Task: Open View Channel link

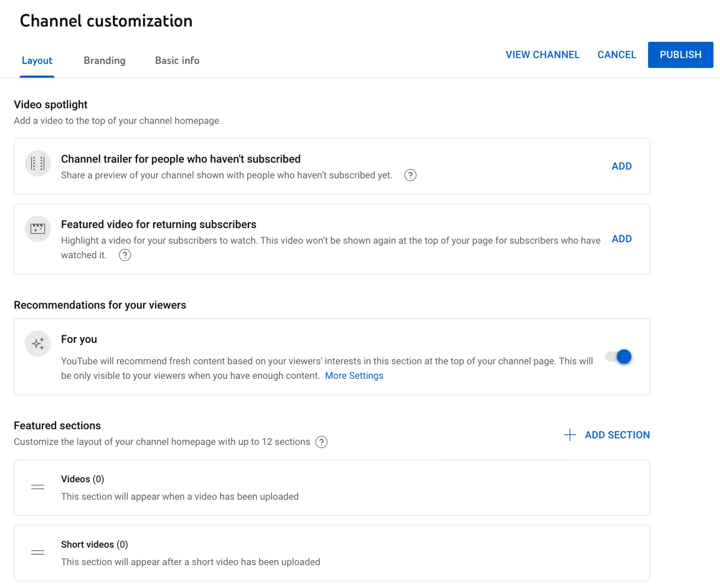Action: [x=542, y=55]
